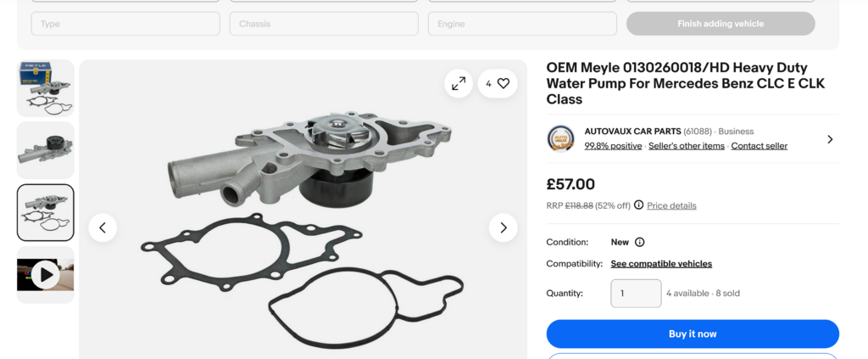Image resolution: width=868 pixels, height=359 pixels.
Task: Open the Type vehicle field
Action: (x=125, y=24)
